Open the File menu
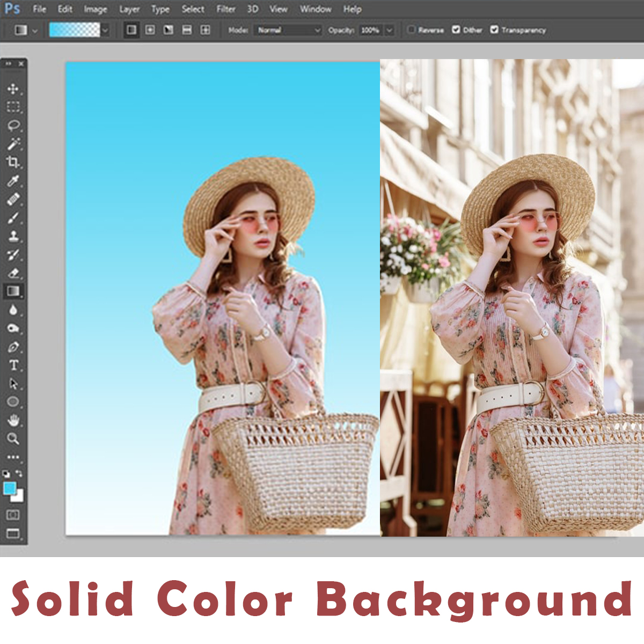The width and height of the screenshot is (644, 644). point(39,9)
